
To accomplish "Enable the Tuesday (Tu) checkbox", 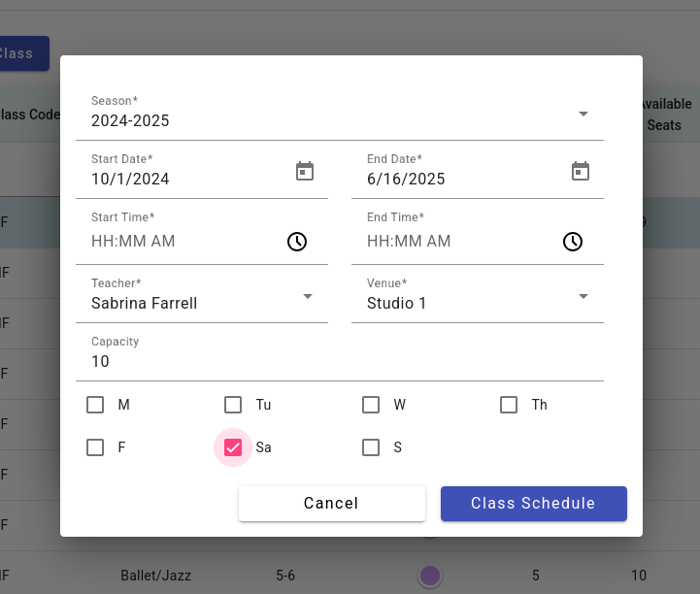I will point(233,405).
